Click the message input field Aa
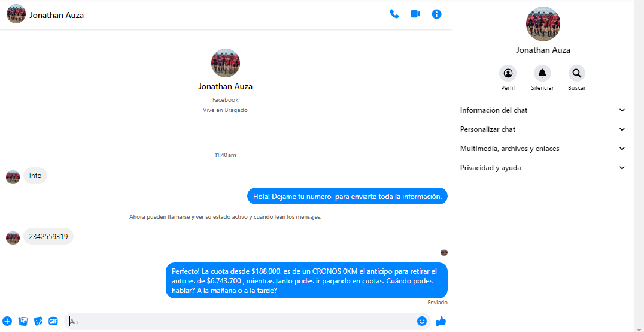 239,321
